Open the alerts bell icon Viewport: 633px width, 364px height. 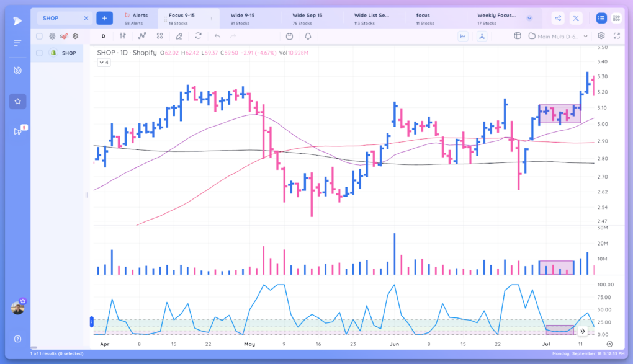307,36
